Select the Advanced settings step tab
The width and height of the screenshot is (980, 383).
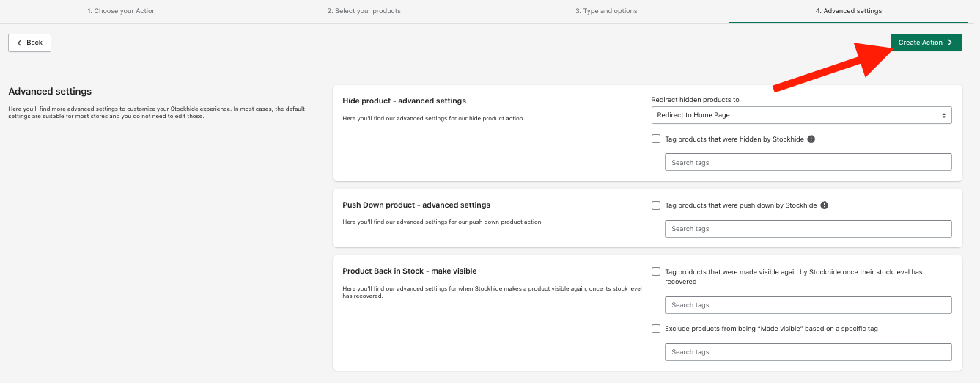(849, 11)
